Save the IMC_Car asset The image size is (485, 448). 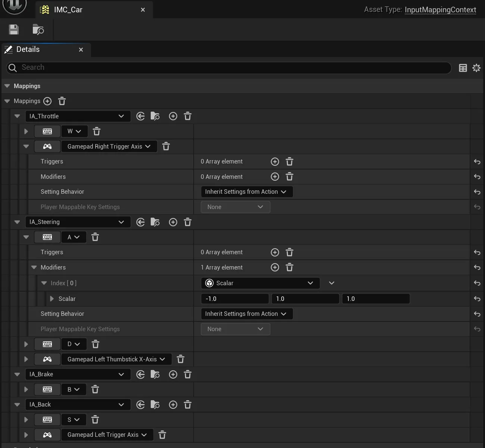(14, 29)
